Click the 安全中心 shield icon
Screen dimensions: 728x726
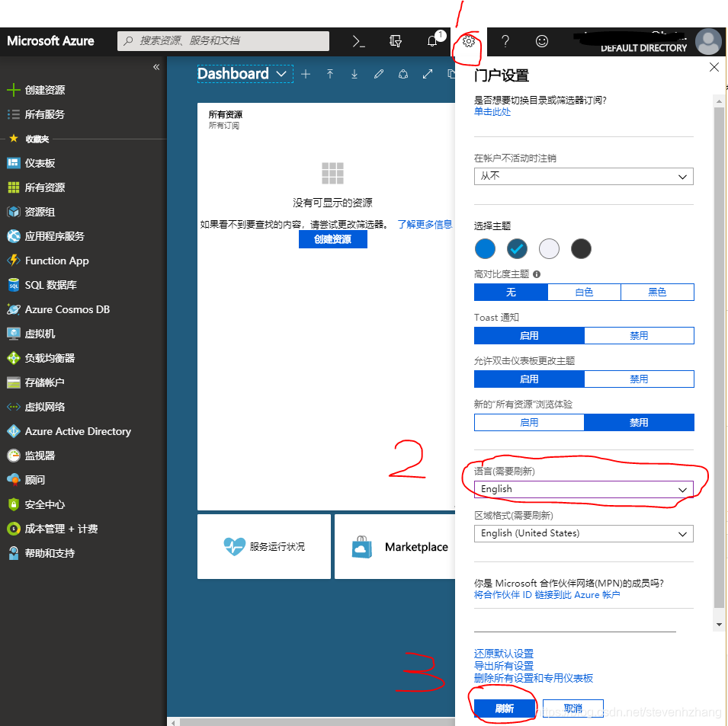tap(14, 504)
